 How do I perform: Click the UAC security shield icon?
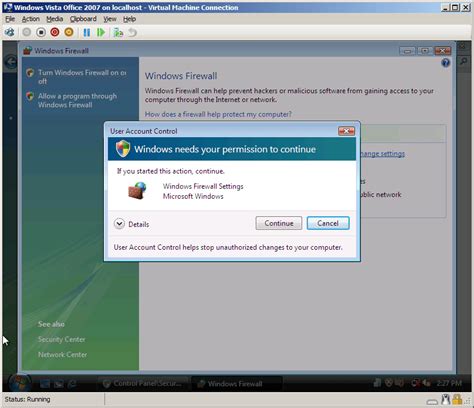coord(123,148)
